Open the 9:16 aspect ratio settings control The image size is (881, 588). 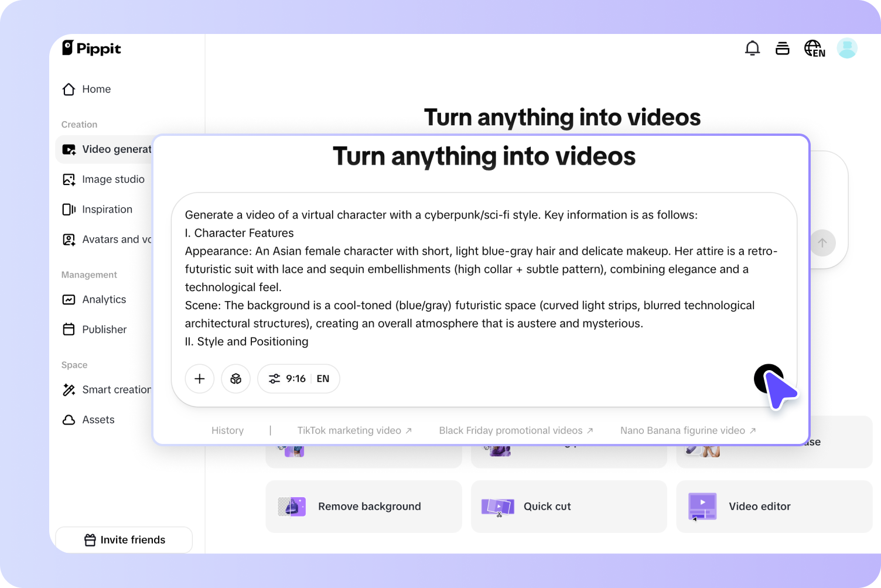(x=287, y=378)
